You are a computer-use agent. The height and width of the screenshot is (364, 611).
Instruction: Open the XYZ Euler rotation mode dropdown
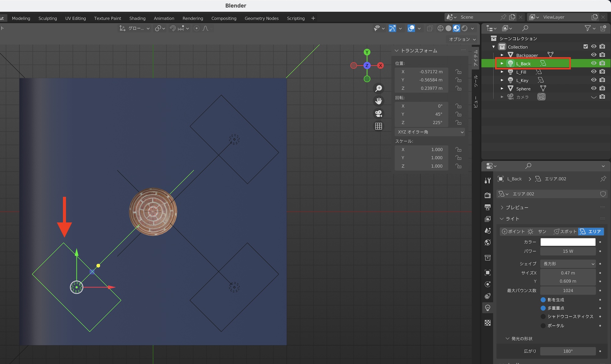430,132
